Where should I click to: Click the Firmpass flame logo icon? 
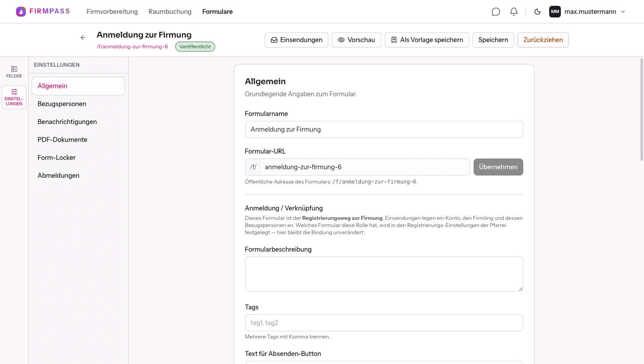[21, 12]
